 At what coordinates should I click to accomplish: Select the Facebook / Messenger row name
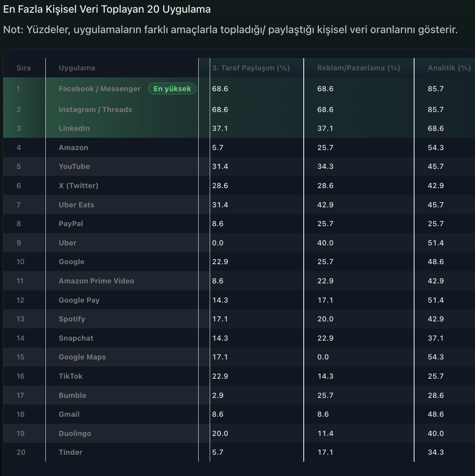tap(99, 89)
